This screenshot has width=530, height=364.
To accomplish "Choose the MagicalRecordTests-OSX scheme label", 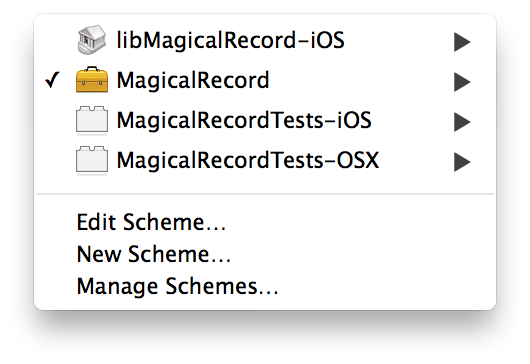I will [x=247, y=161].
